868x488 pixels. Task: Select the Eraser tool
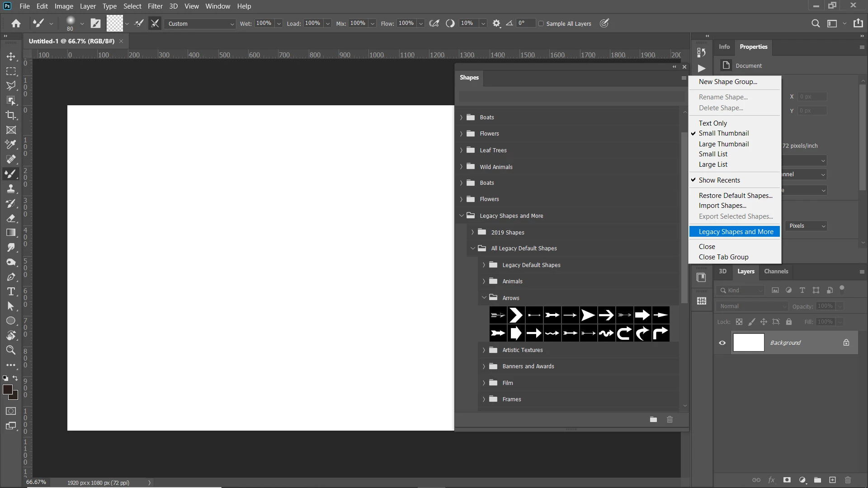click(11, 218)
